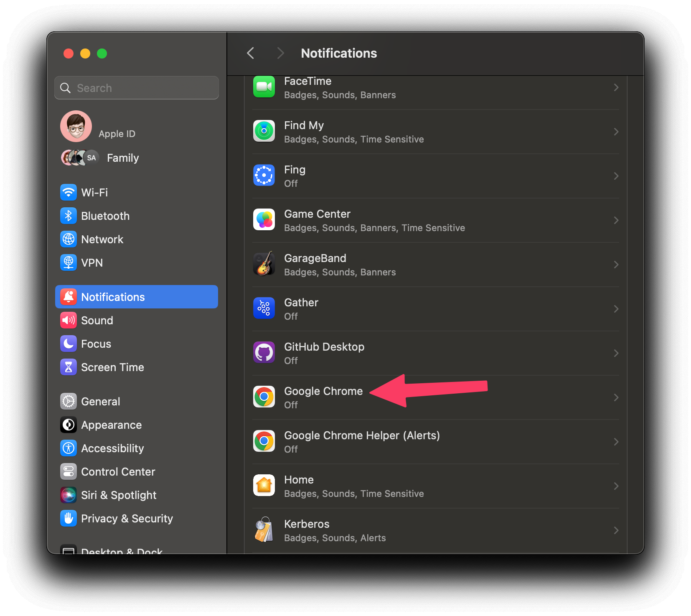Expand Google Chrome notification details
Viewport: 691px width, 616px height.
point(616,397)
